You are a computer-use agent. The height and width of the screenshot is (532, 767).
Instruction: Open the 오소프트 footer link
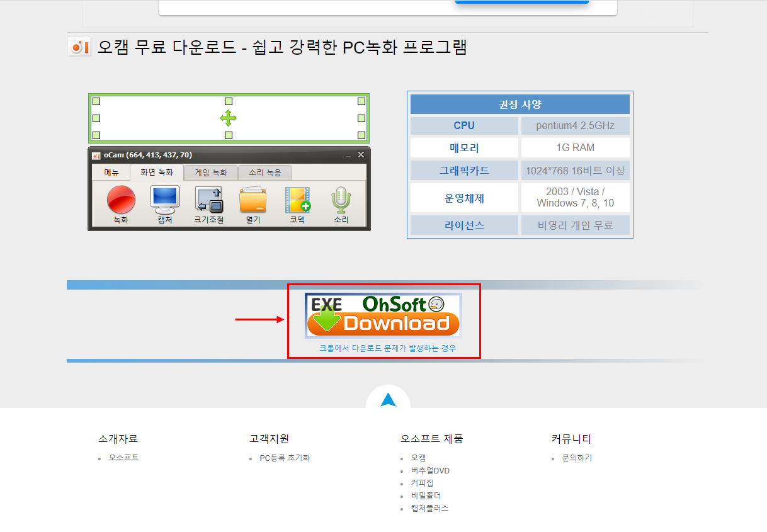(124, 458)
